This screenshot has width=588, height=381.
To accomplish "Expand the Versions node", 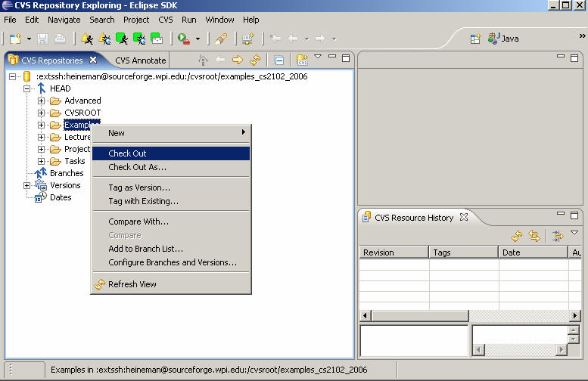I will click(x=26, y=185).
